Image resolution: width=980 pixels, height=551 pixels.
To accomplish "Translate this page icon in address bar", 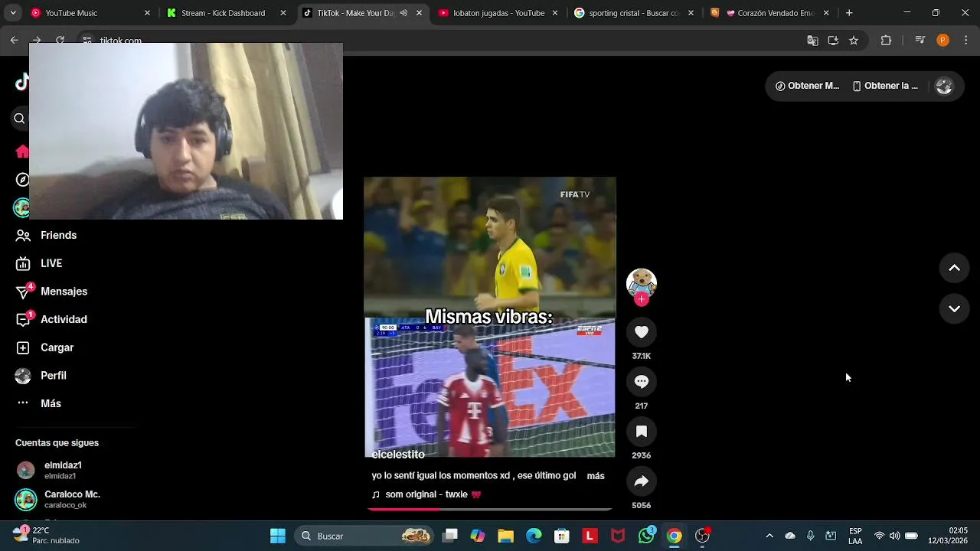I will pyautogui.click(x=812, y=41).
